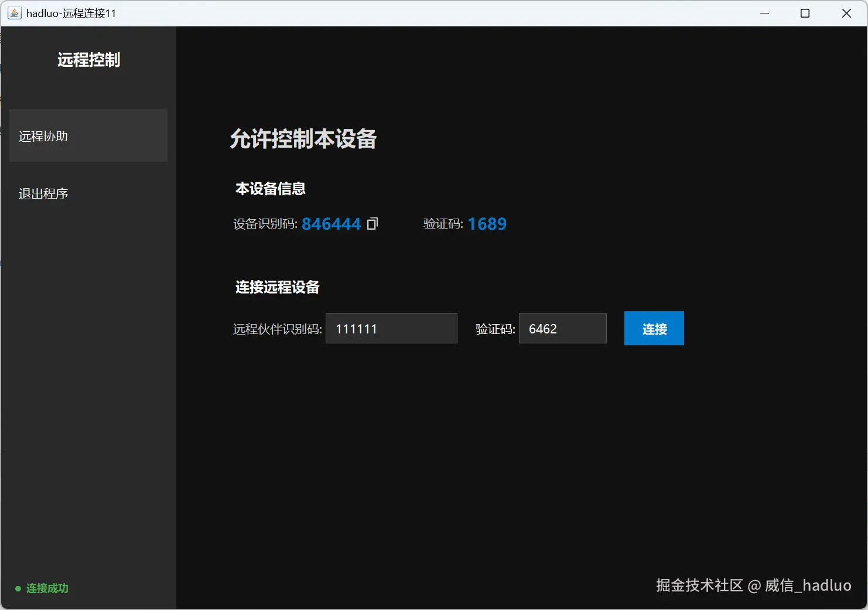Close the hadluo-远程连接11 window
Viewport: 868px width, 610px height.
point(846,13)
